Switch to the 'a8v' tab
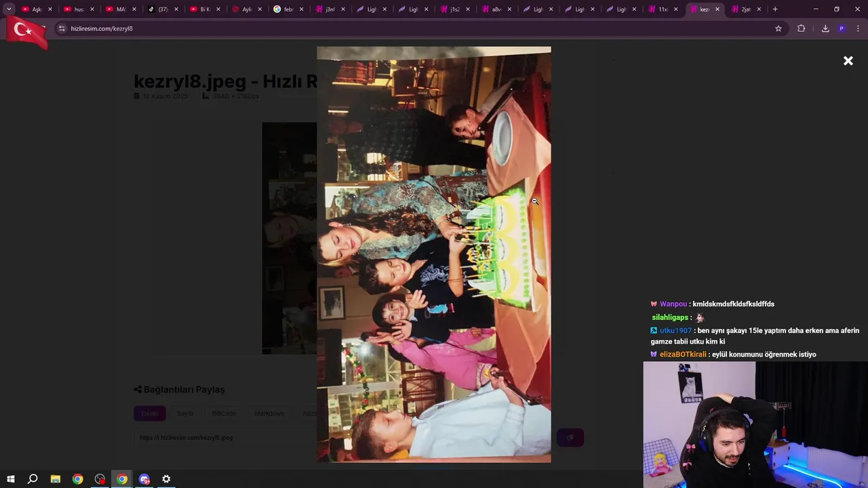This screenshot has width=868, height=488. (x=492, y=9)
